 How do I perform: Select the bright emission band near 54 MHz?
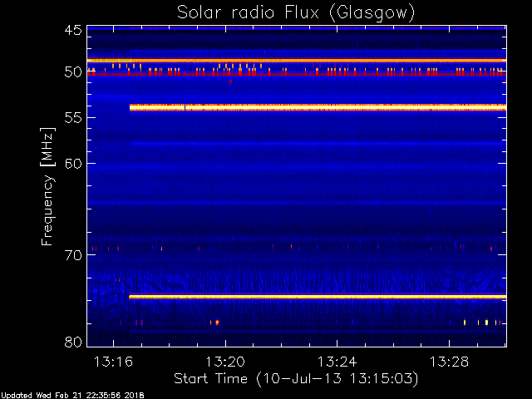click(x=332, y=107)
